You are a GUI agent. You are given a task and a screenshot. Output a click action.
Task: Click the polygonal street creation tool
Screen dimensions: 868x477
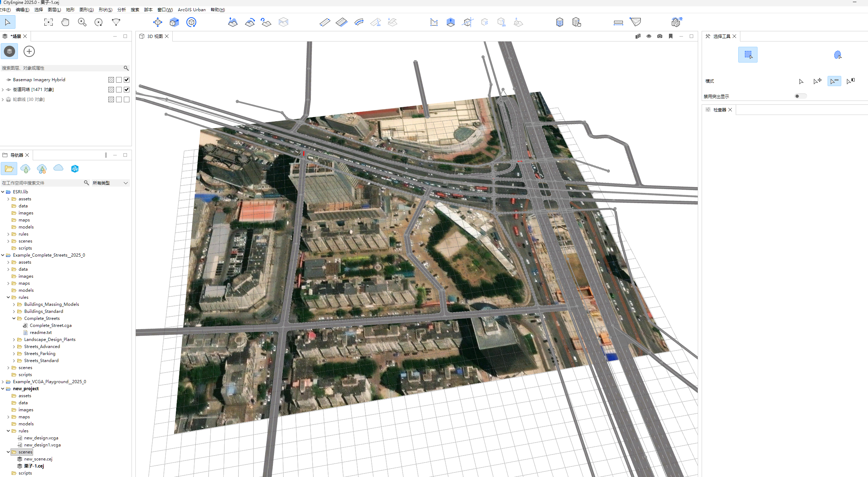point(325,22)
